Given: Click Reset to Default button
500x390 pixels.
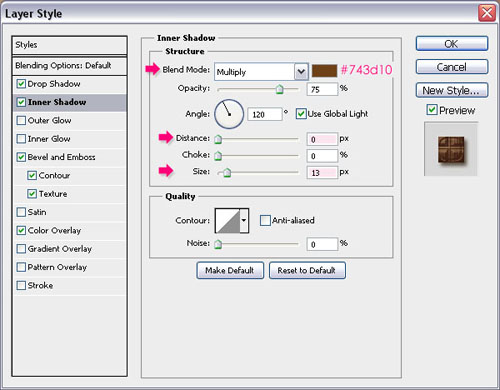Looking at the screenshot, I should (x=307, y=270).
